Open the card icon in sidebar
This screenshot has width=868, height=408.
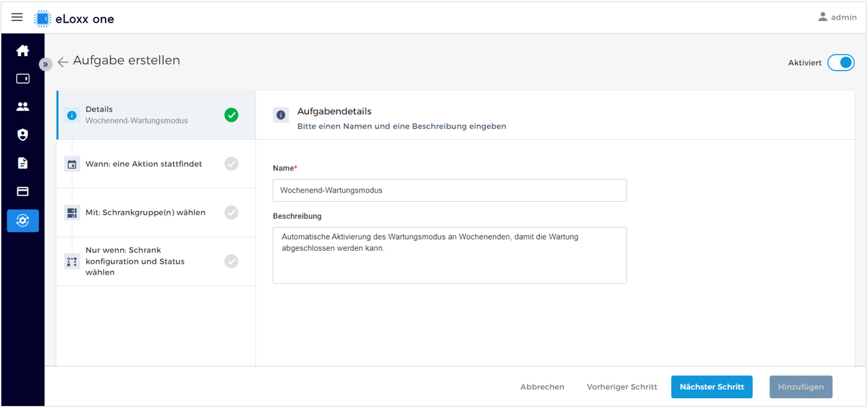(x=23, y=191)
